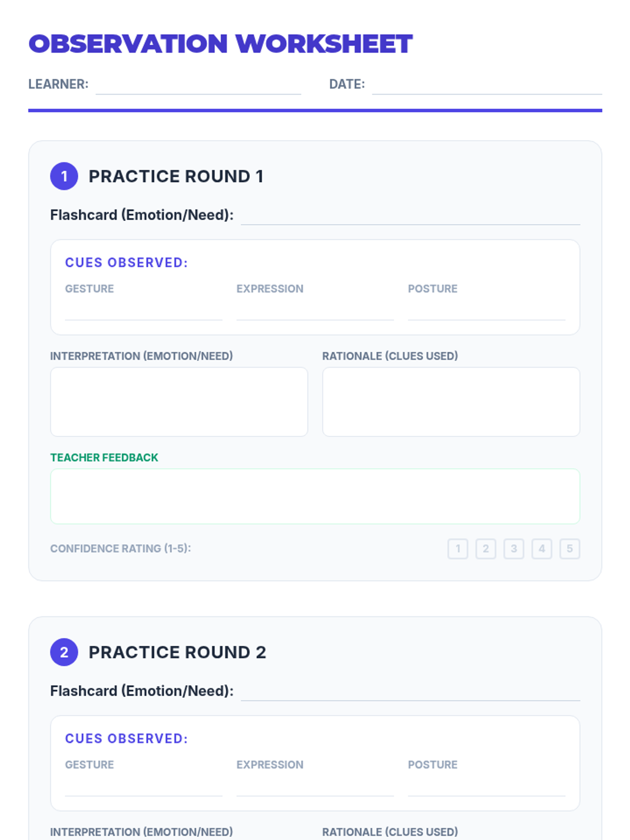Click Round 2 Gesture cue line
The height and width of the screenshot is (840, 630).
[143, 787]
